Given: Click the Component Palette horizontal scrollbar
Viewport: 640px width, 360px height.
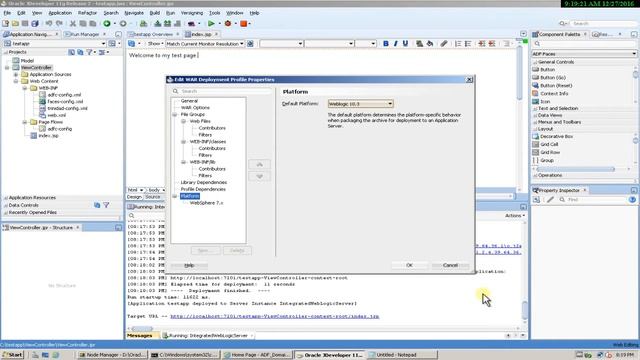Looking at the screenshot, I should 576,169.
